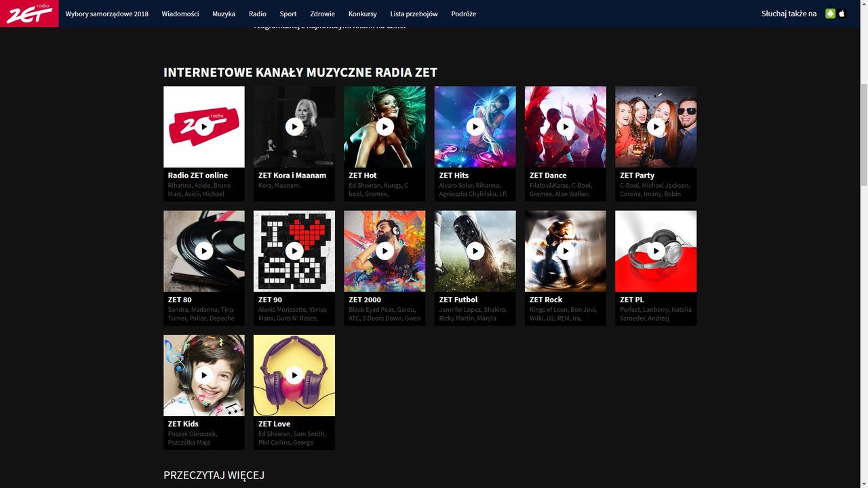The image size is (868, 488).
Task: Play the Radio ZET online channel
Action: click(x=204, y=127)
